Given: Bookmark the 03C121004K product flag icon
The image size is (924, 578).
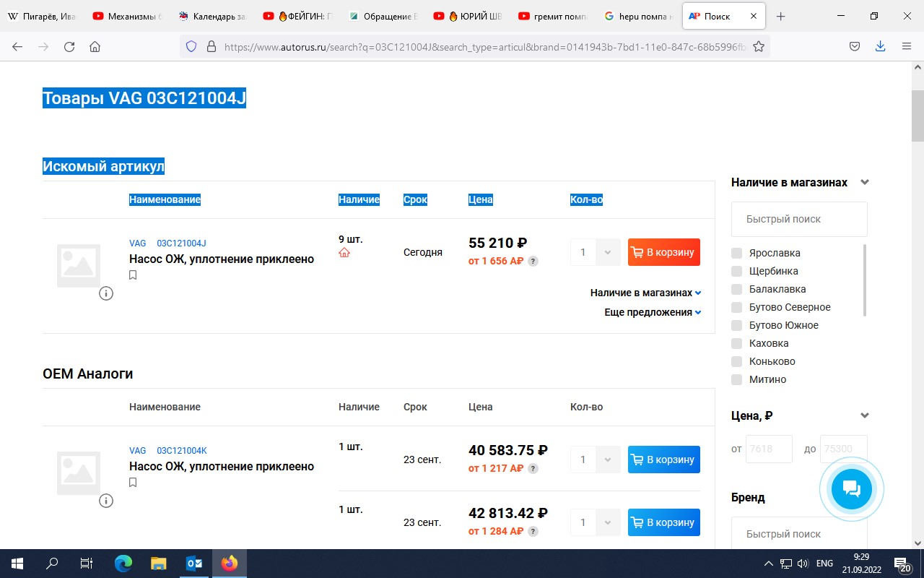Looking at the screenshot, I should [133, 483].
